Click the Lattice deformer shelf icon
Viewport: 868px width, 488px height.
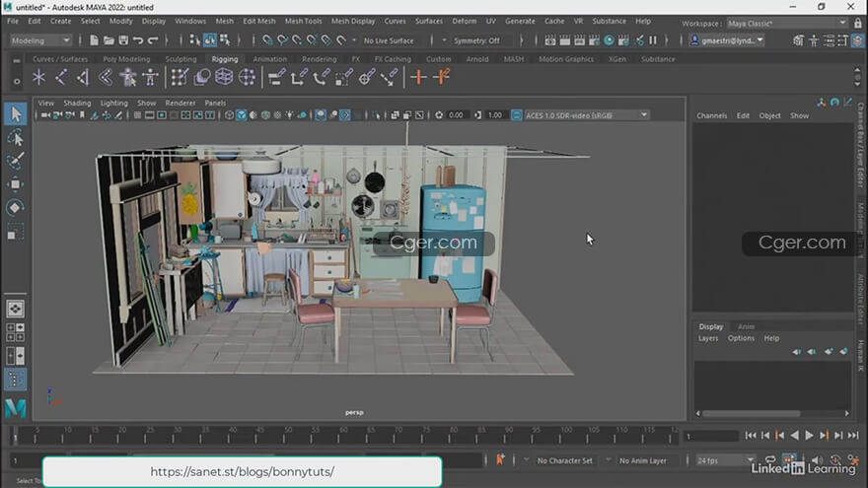pyautogui.click(x=224, y=78)
